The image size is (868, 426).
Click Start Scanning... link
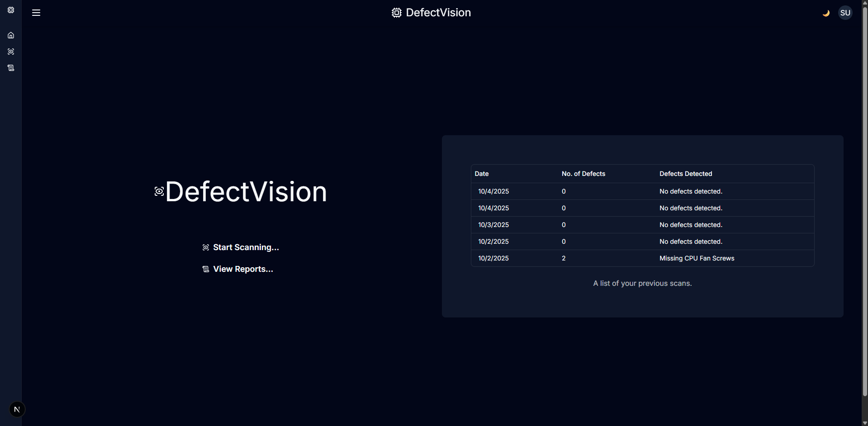click(x=241, y=247)
